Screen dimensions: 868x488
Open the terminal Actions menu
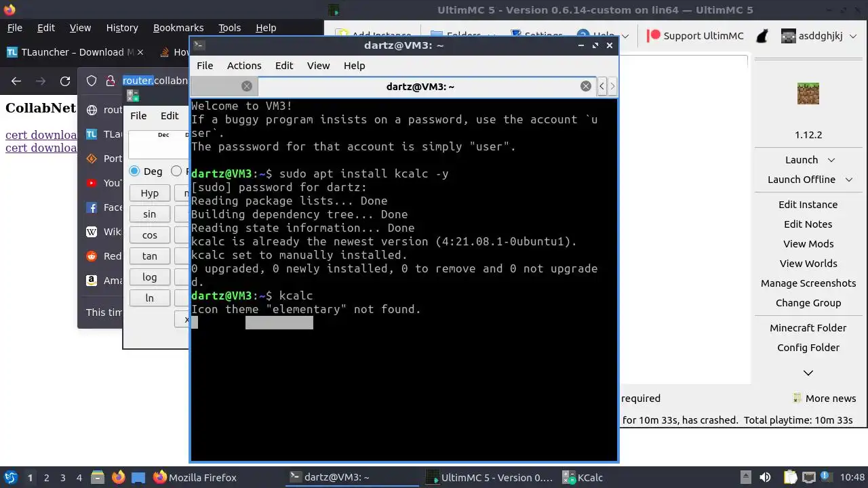pos(244,66)
